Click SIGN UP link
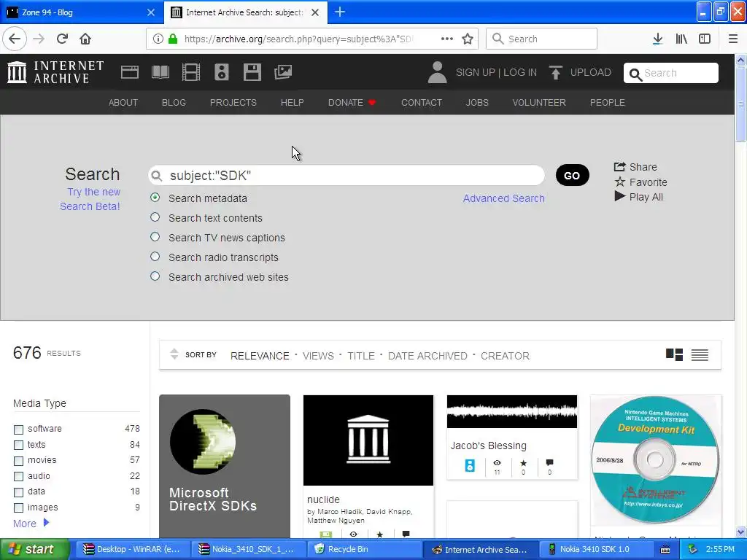The height and width of the screenshot is (560, 747). [x=475, y=72]
